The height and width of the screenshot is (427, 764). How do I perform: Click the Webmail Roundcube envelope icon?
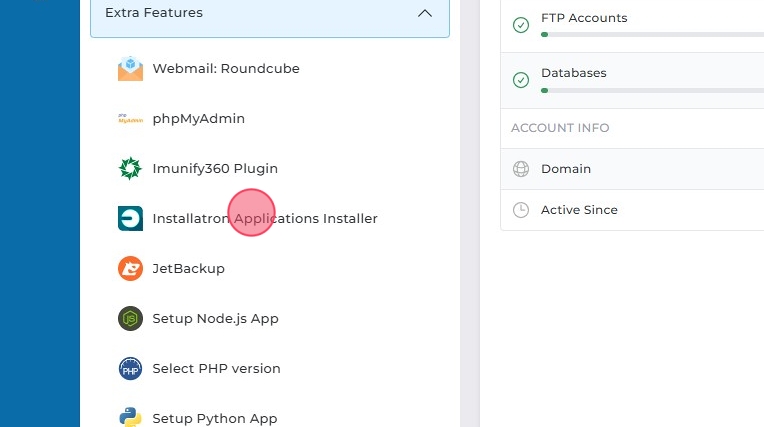point(130,69)
